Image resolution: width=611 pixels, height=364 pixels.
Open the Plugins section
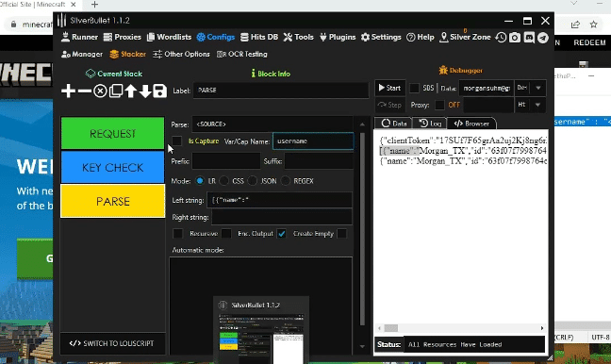click(338, 37)
